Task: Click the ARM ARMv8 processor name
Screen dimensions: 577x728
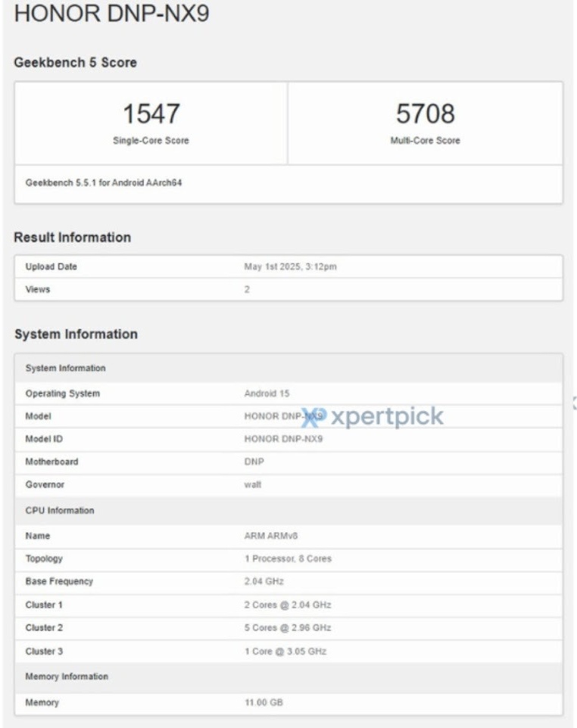Action: 271,536
